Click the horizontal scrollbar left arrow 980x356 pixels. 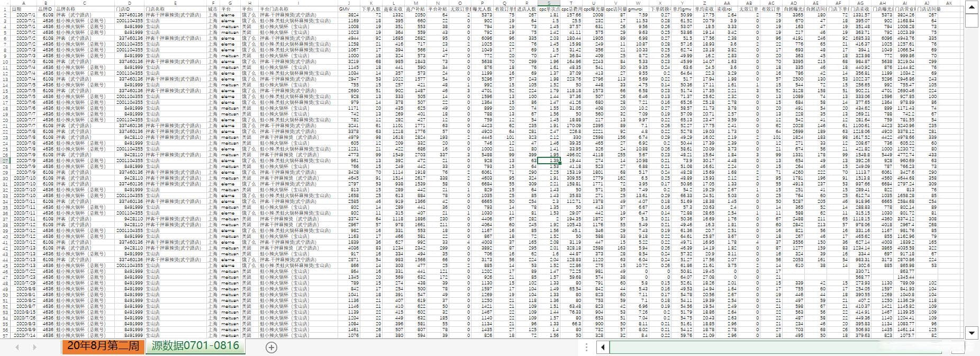[603, 348]
